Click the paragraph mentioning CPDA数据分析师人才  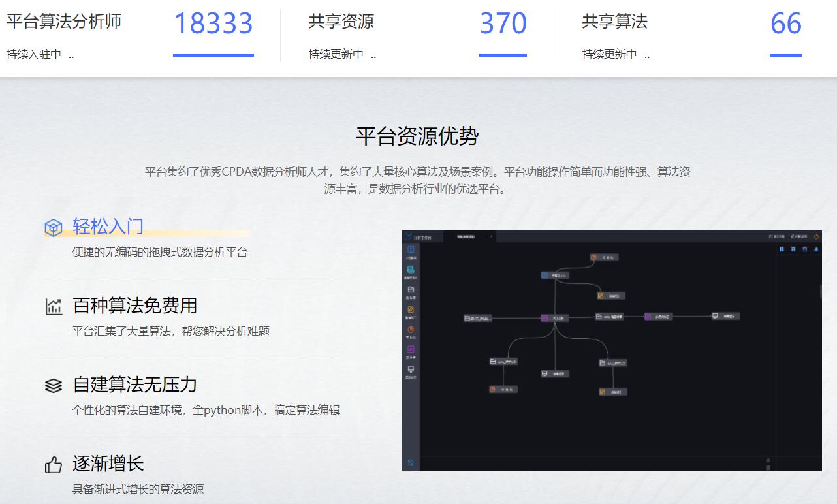click(418, 181)
